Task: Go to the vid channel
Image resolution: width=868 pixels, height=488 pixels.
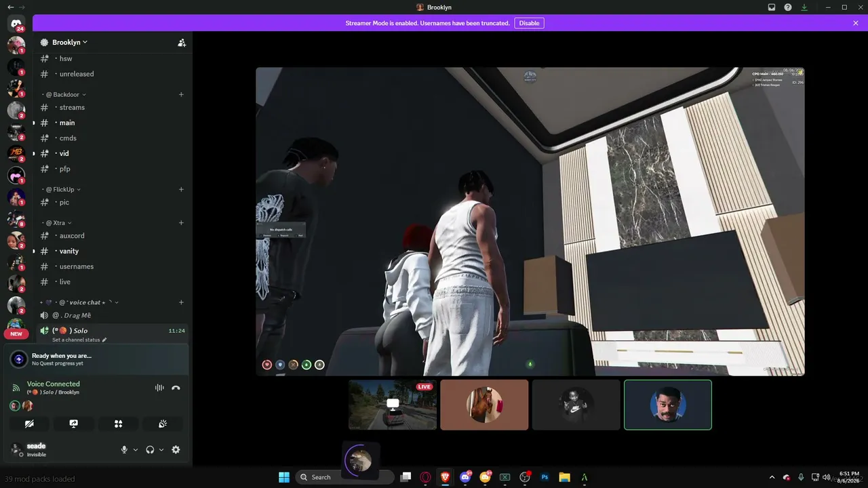Action: (111, 153)
